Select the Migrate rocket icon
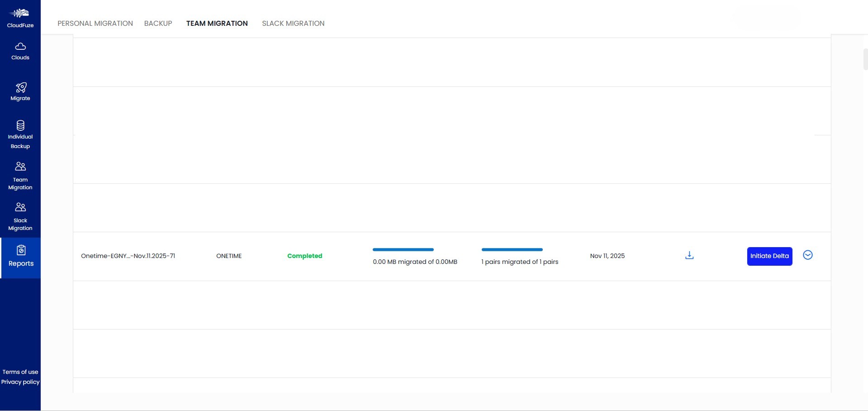This screenshot has width=868, height=411. (x=20, y=87)
